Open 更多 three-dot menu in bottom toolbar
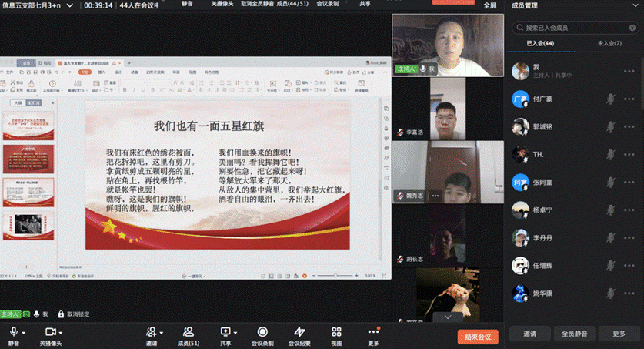 pyautogui.click(x=373, y=331)
